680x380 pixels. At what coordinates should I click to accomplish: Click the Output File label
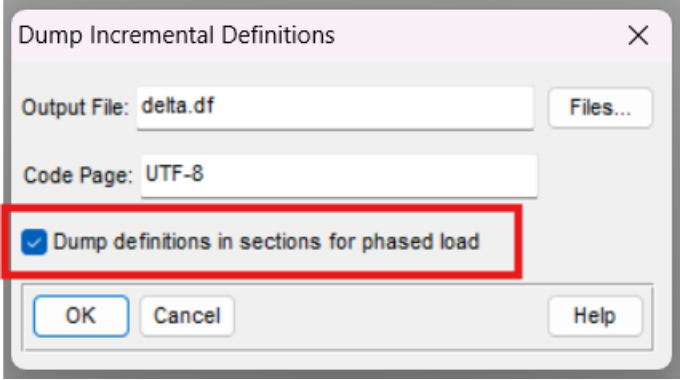coord(75,108)
